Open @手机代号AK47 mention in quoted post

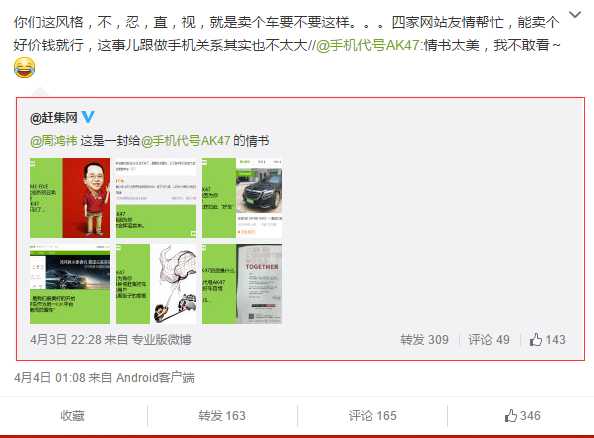click(x=186, y=141)
